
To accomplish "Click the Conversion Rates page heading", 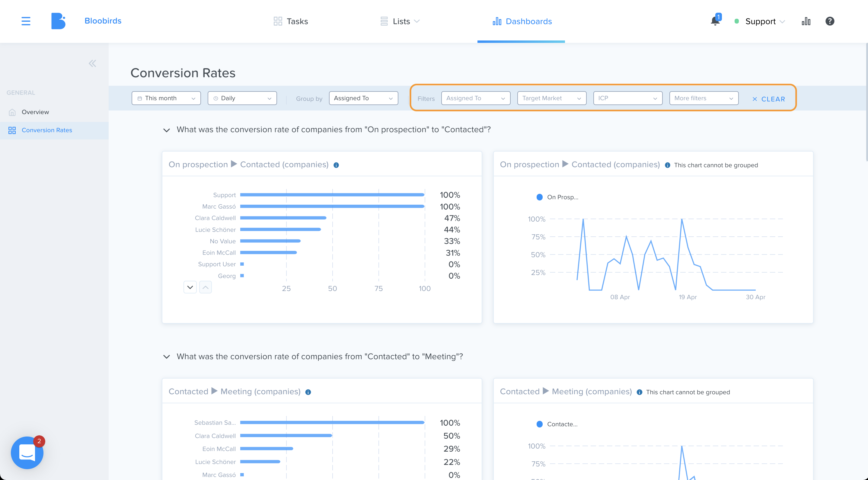I will pyautogui.click(x=183, y=73).
